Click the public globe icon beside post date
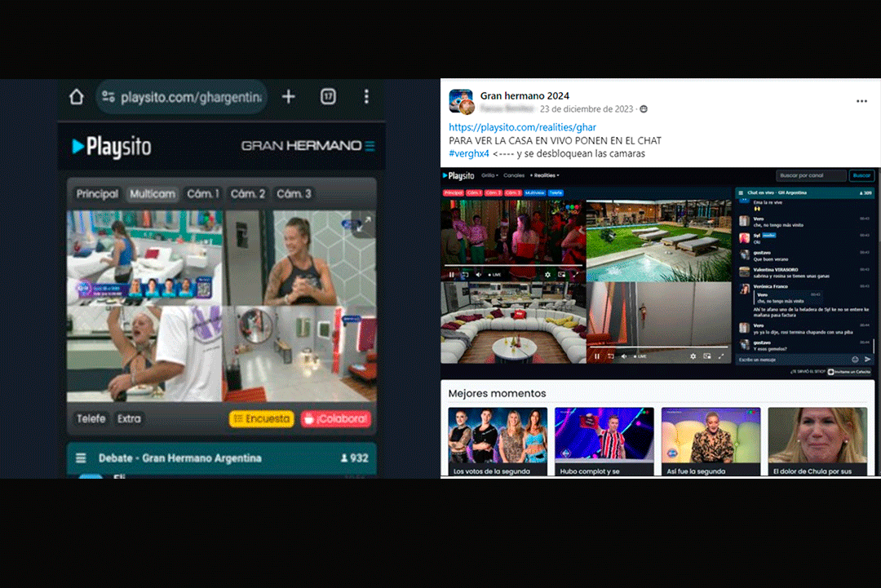Viewport: 881px width, 588px height. click(644, 109)
